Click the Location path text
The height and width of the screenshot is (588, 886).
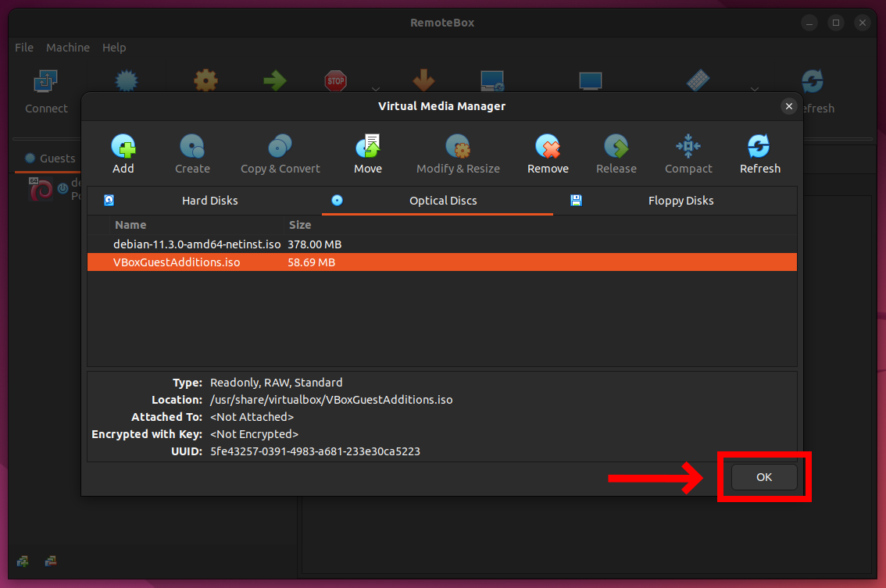[x=331, y=400]
